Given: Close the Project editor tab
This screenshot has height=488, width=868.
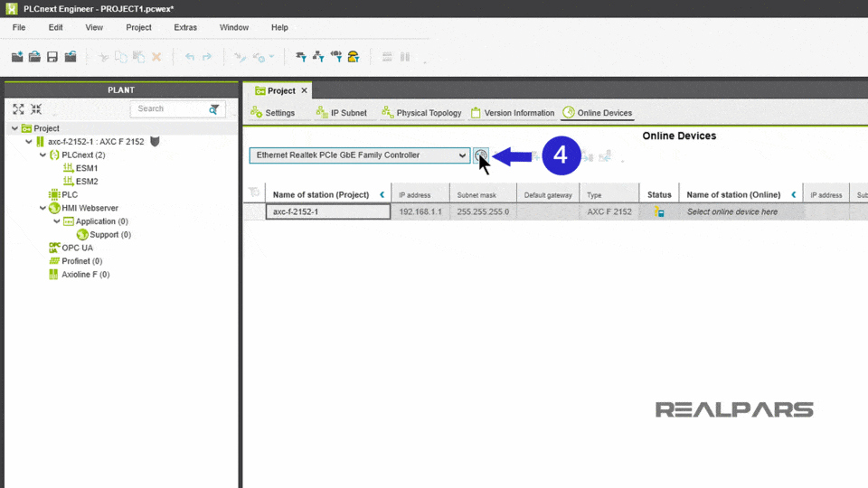Looking at the screenshot, I should (304, 90).
